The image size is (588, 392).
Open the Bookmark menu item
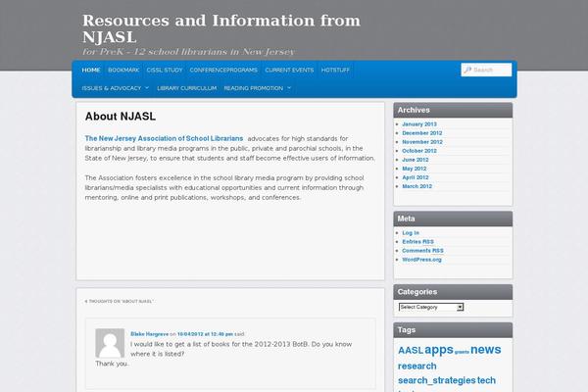point(123,71)
